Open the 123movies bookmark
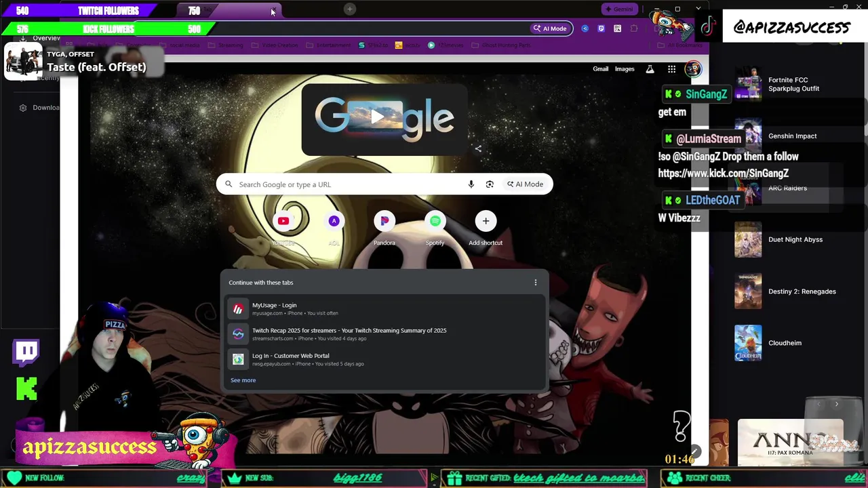The width and height of the screenshot is (868, 488). click(x=446, y=45)
